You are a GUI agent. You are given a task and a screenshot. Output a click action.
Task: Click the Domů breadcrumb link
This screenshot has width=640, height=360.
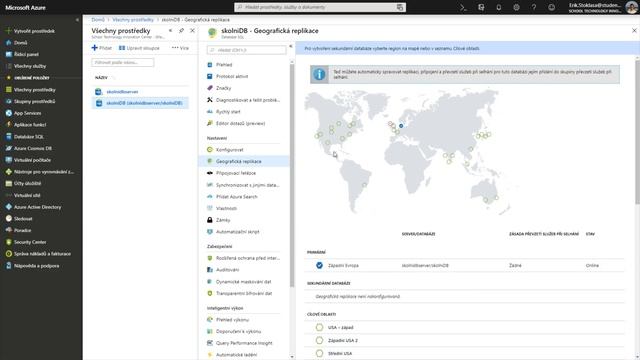click(x=98, y=20)
